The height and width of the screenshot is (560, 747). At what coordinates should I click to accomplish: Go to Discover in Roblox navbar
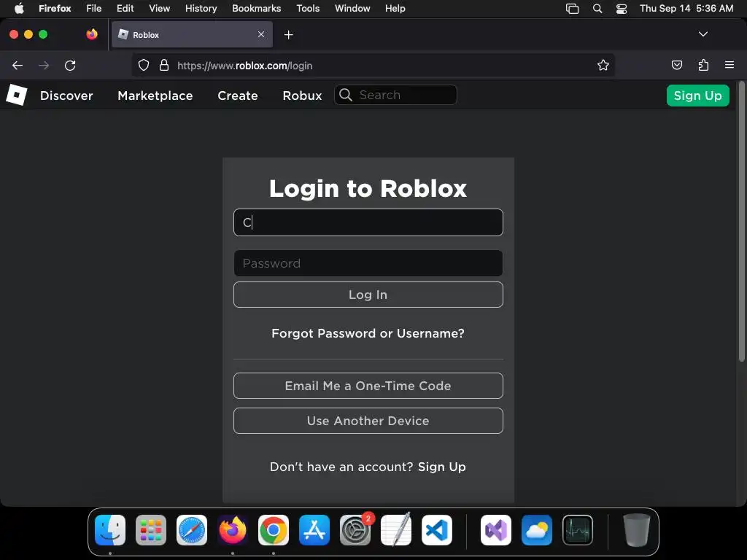coord(66,96)
